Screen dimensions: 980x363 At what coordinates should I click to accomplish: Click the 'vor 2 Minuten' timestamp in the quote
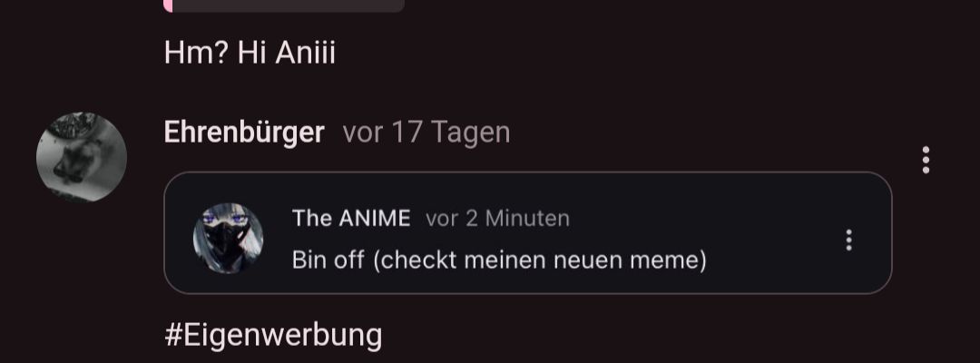click(x=497, y=218)
